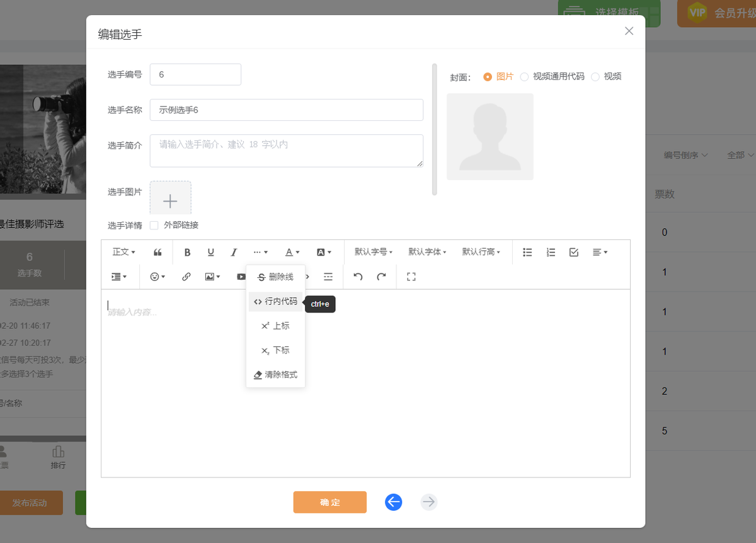Insert a hyperlink via link icon
This screenshot has height=543, width=756.
(186, 277)
